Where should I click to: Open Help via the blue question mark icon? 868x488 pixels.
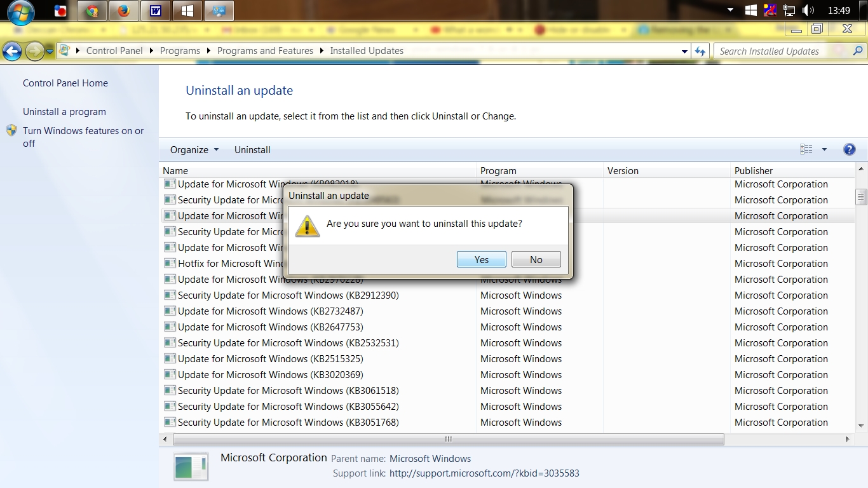850,149
